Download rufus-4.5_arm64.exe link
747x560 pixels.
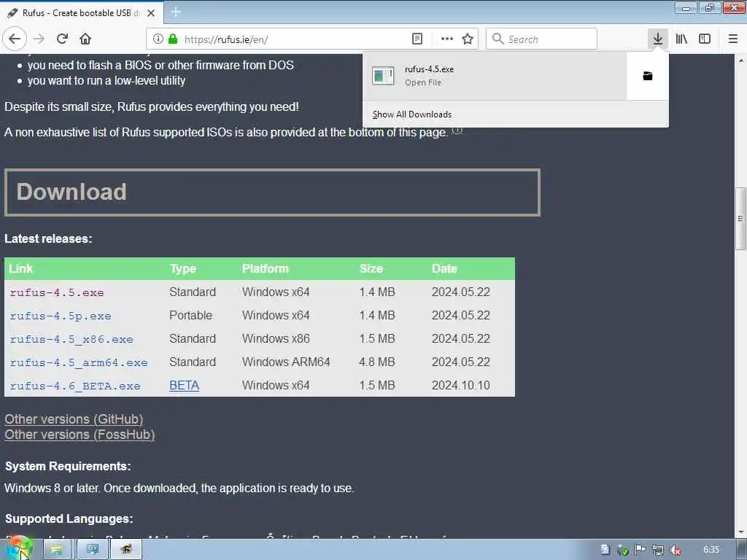(79, 362)
